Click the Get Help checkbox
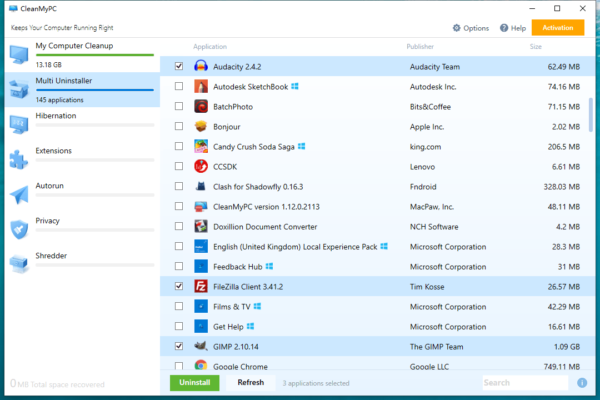 click(179, 326)
